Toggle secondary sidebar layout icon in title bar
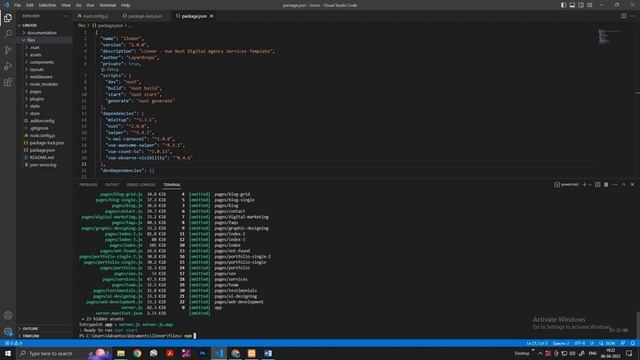This screenshot has width=640, height=360. (x=581, y=5)
